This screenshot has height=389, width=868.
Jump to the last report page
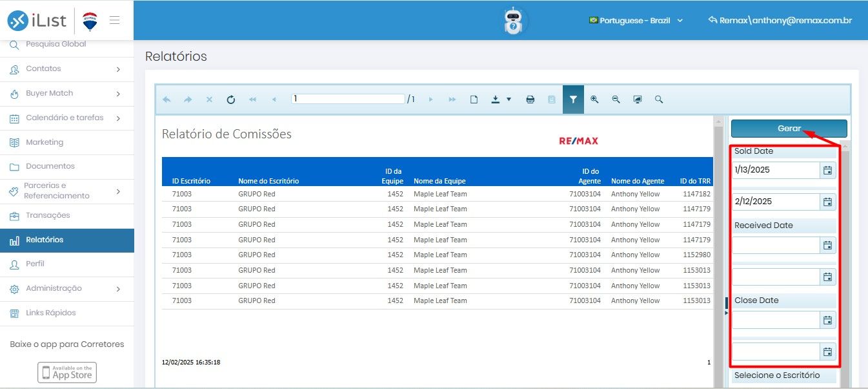pos(452,100)
